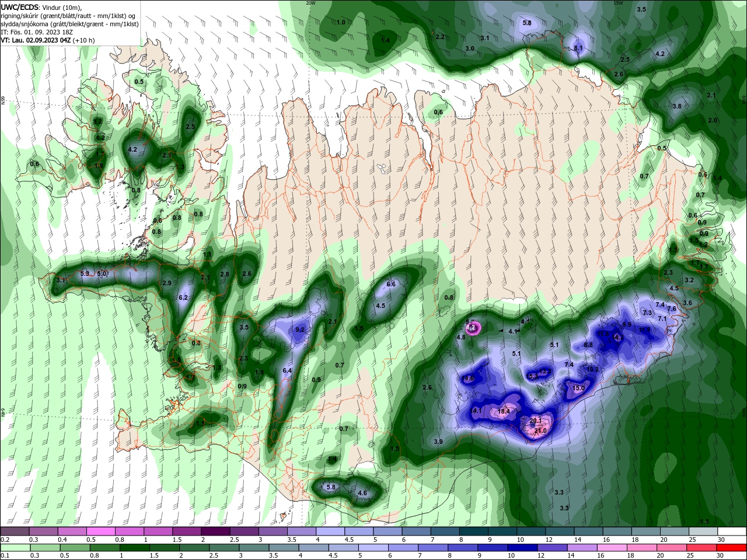Click the 15W longitude label
This screenshot has height=560, width=747.
pyautogui.click(x=618, y=3)
